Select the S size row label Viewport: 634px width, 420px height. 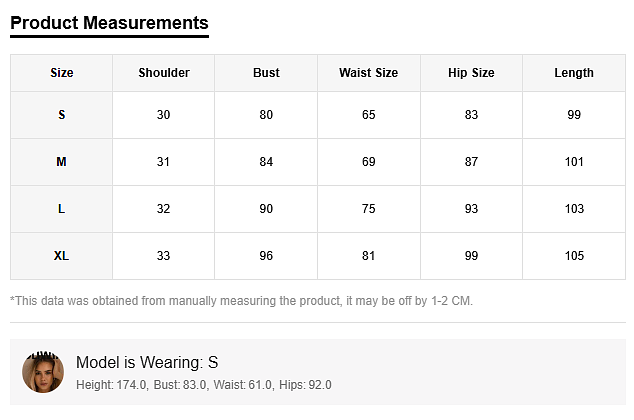(62, 115)
